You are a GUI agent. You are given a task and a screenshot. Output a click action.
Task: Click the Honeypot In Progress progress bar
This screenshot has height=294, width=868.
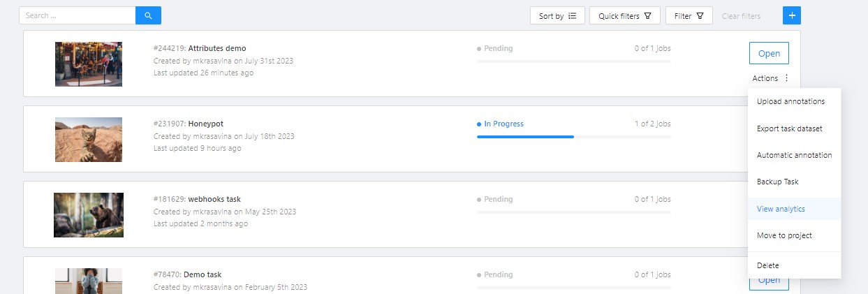tap(573, 137)
